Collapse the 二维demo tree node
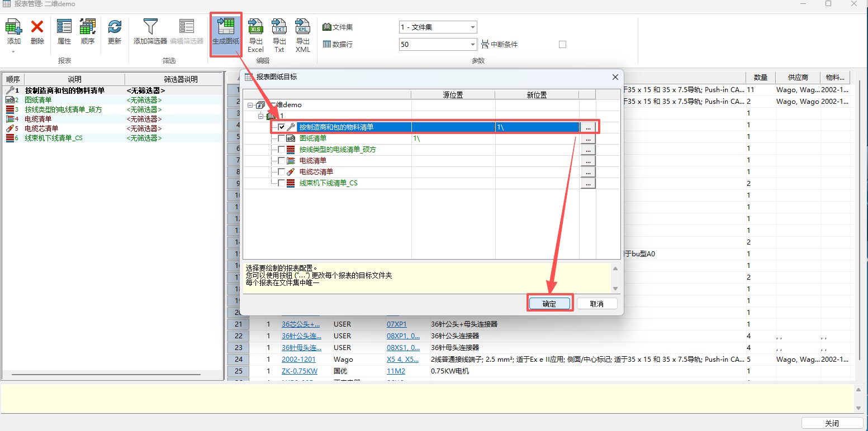 coord(250,105)
